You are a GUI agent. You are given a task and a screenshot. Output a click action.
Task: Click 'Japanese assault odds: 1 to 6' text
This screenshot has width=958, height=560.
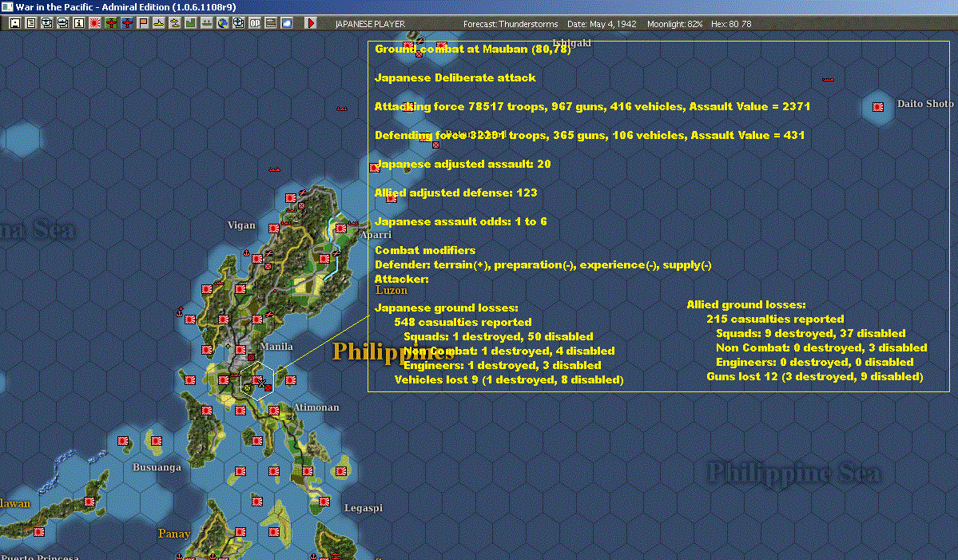461,221
